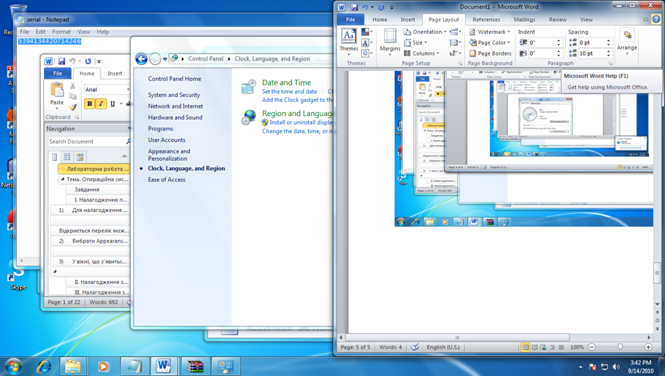Image resolution: width=666 pixels, height=377 pixels.
Task: Click the zoom in plus button
Action: (x=648, y=347)
